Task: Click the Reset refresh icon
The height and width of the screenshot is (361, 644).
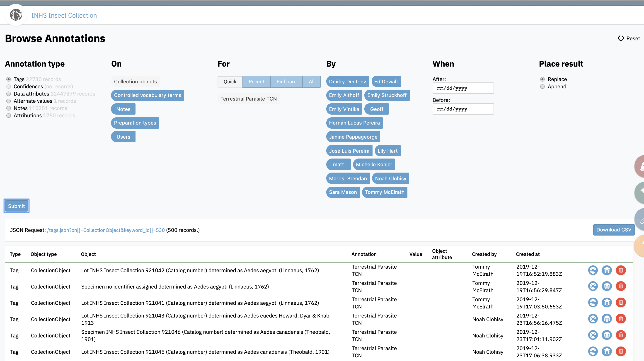Action: click(x=621, y=38)
